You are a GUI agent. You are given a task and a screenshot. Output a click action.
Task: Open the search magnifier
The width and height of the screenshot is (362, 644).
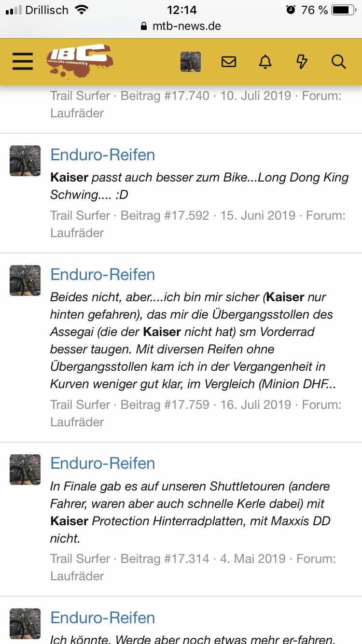click(339, 62)
